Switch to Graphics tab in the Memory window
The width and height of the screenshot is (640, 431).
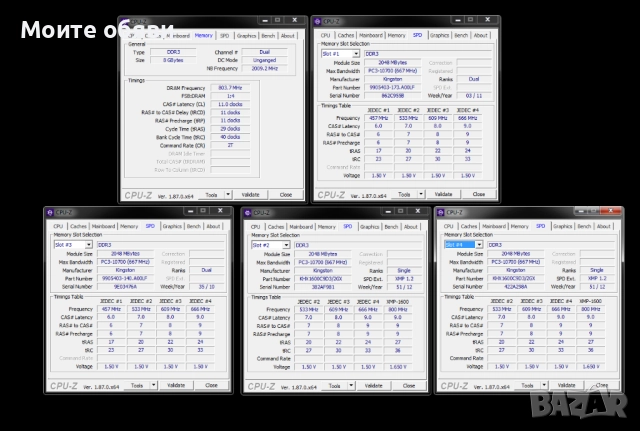point(246,35)
